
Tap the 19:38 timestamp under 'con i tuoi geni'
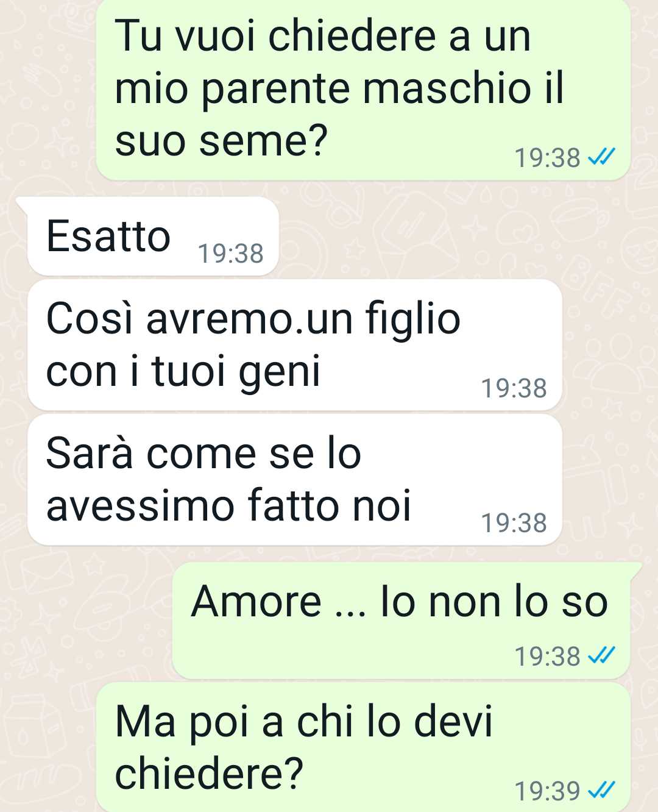tap(514, 388)
